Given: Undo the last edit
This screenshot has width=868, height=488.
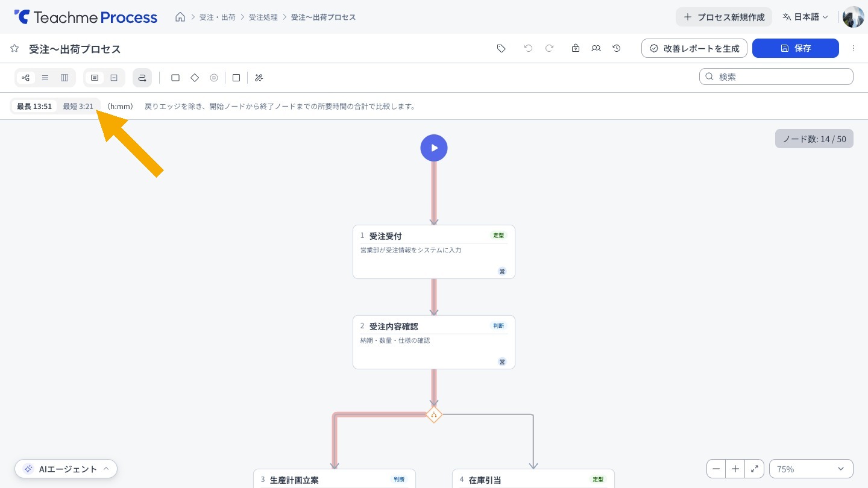Looking at the screenshot, I should (x=529, y=48).
